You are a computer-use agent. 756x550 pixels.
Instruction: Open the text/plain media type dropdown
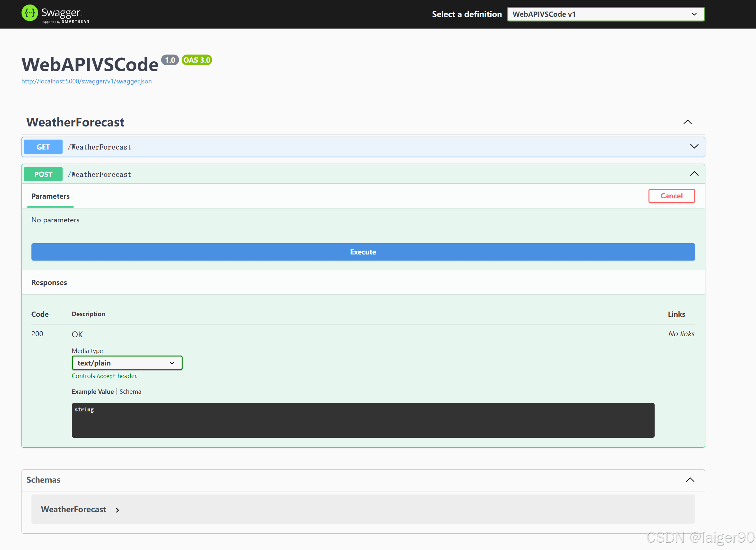pos(127,363)
